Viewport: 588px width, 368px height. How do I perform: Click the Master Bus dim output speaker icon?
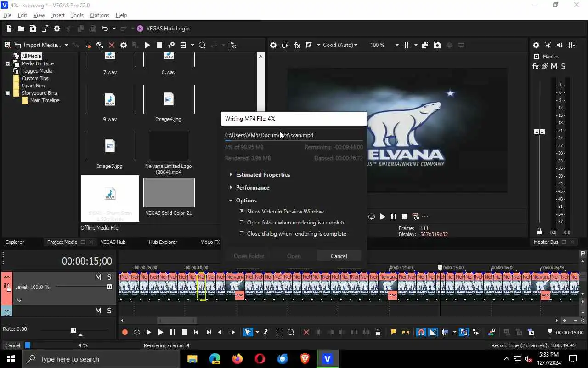coord(560,45)
